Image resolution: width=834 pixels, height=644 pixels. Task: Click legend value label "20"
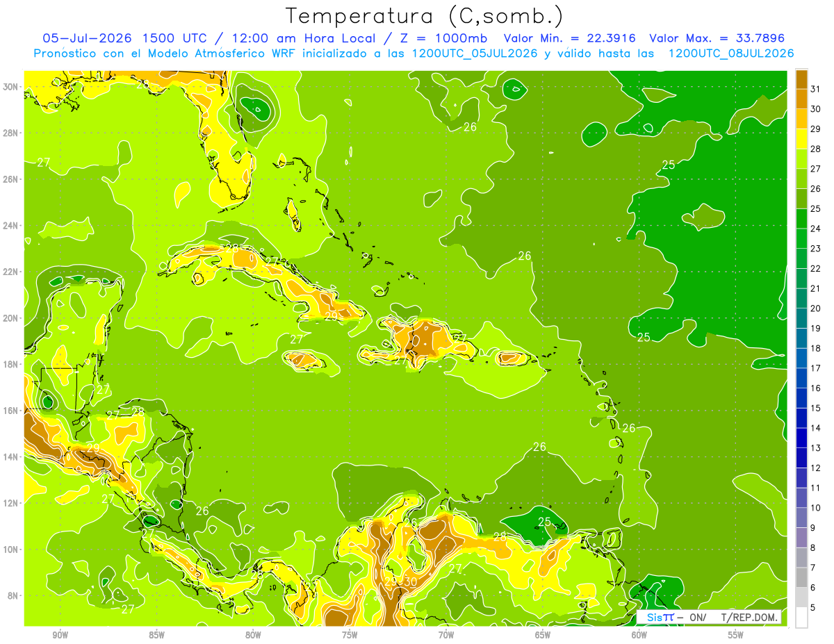coord(816,308)
